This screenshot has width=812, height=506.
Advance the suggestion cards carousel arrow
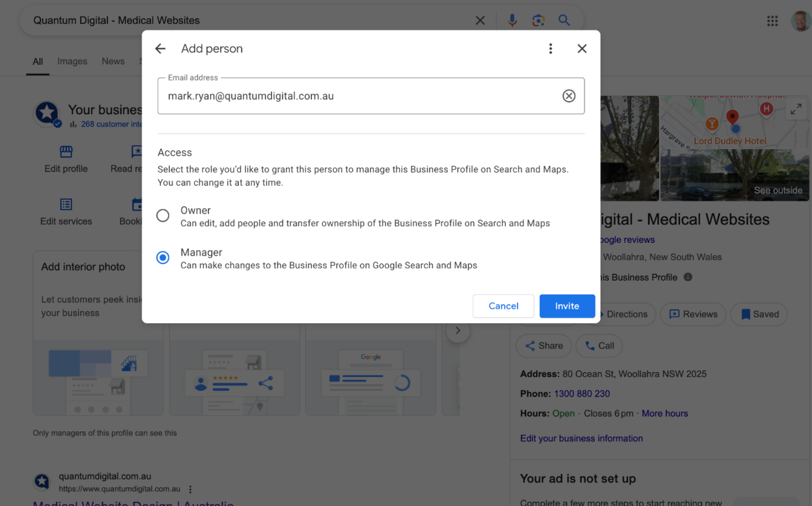[x=457, y=331]
